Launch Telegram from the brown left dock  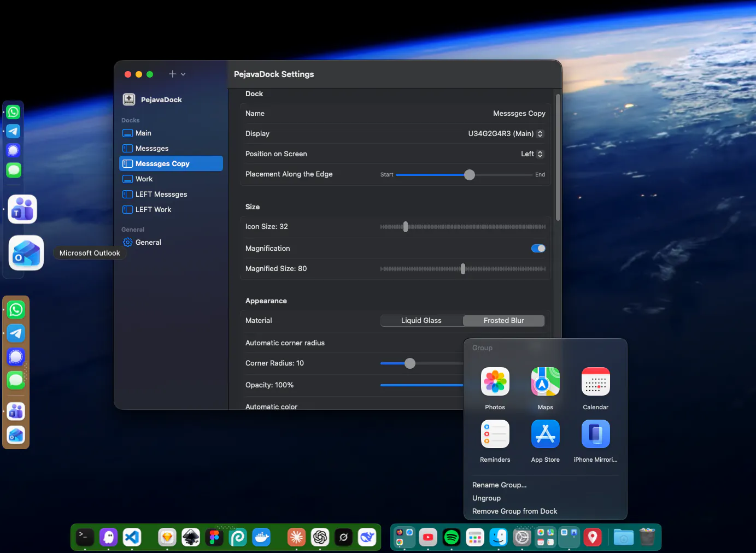click(16, 333)
